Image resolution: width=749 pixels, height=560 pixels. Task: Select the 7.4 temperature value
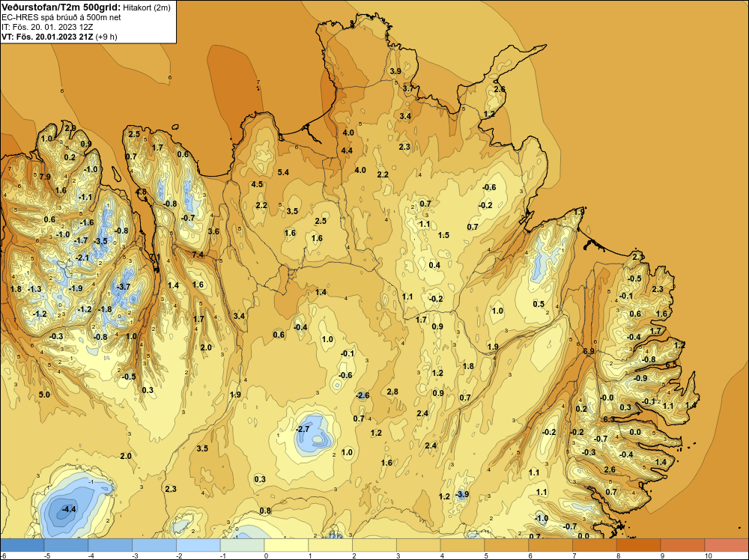[198, 255]
